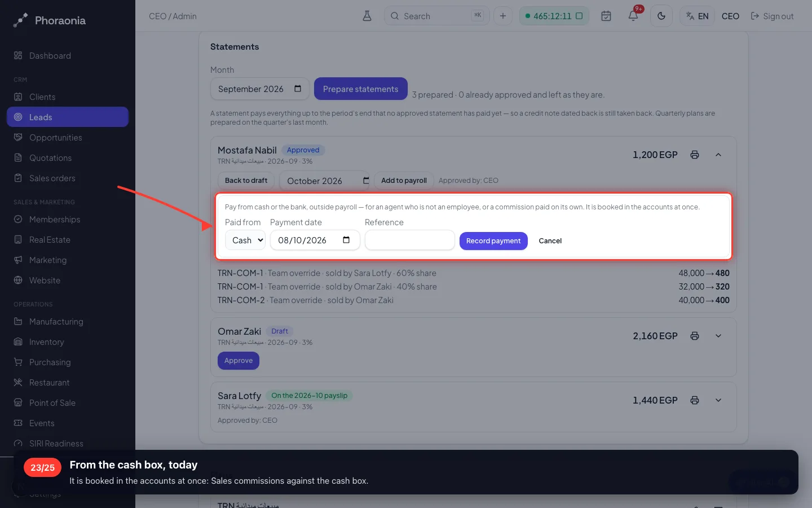This screenshot has height=508, width=812.
Task: Open Restaurant icon in sidebar
Action: [x=18, y=383]
